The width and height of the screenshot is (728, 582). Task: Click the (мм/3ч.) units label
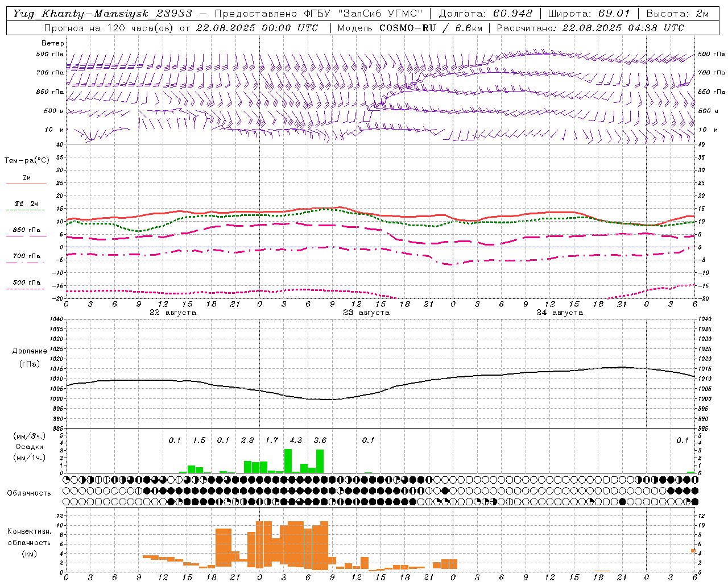click(x=30, y=436)
